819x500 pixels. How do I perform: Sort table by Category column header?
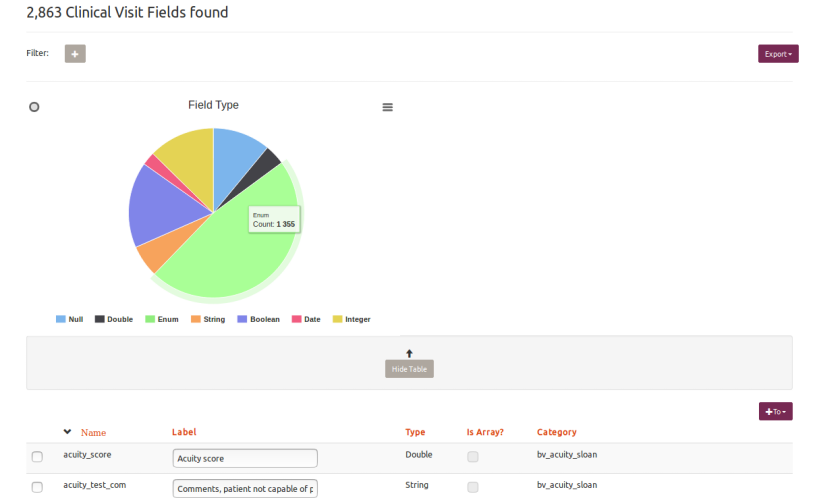556,432
